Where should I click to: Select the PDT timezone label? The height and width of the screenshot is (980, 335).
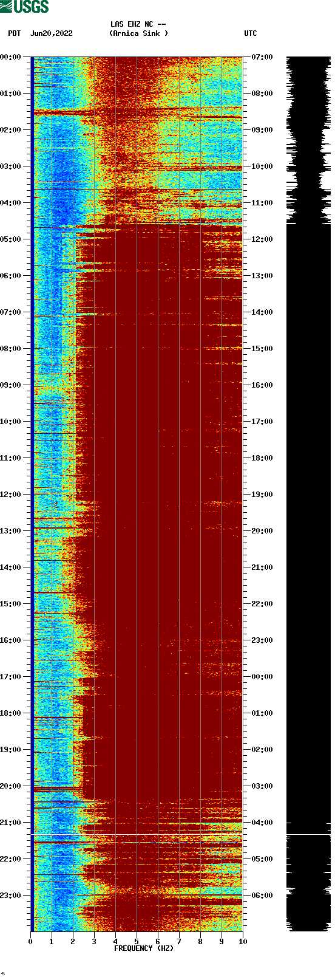coord(14,33)
